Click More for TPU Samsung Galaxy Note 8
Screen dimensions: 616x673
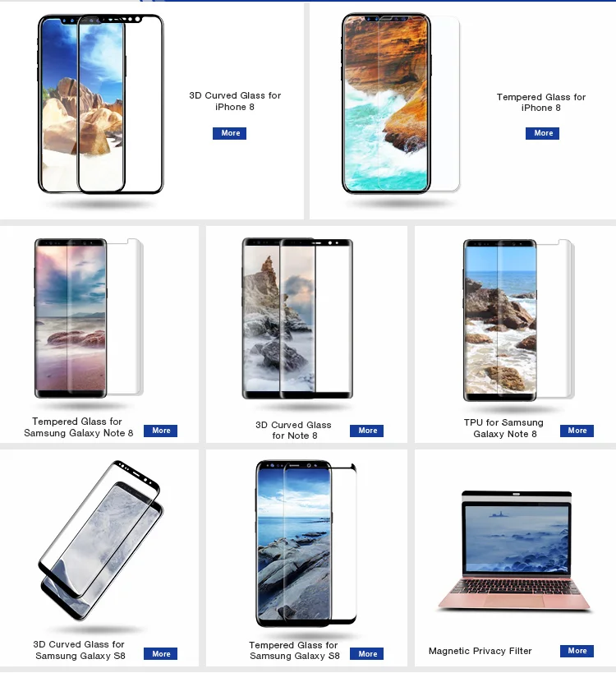[x=577, y=431]
